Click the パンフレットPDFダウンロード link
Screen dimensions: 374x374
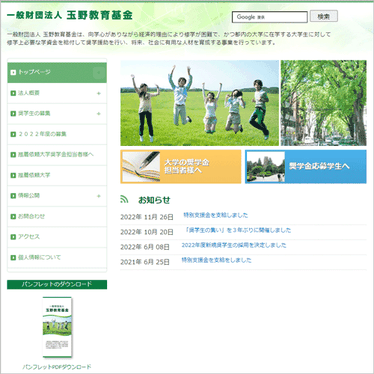click(57, 367)
